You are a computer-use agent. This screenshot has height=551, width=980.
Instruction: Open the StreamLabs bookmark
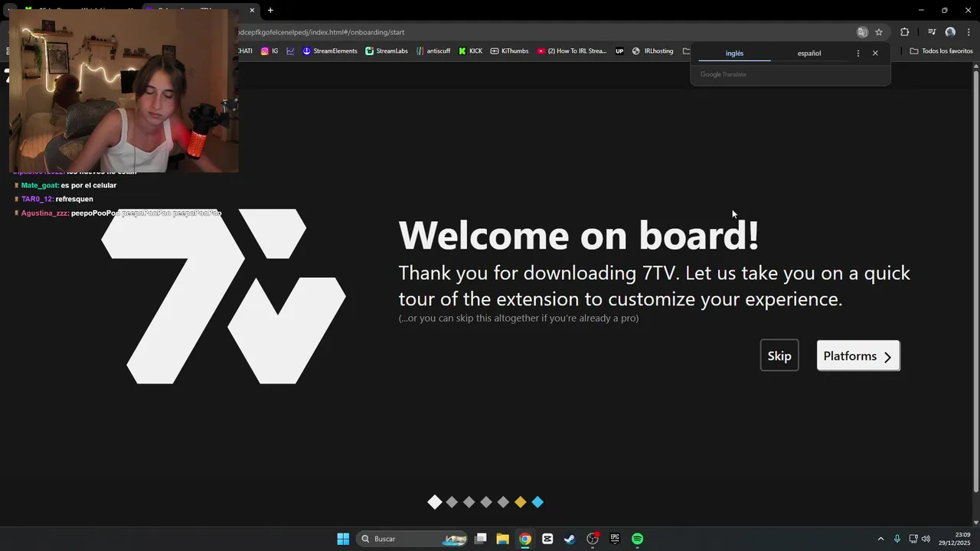[387, 51]
